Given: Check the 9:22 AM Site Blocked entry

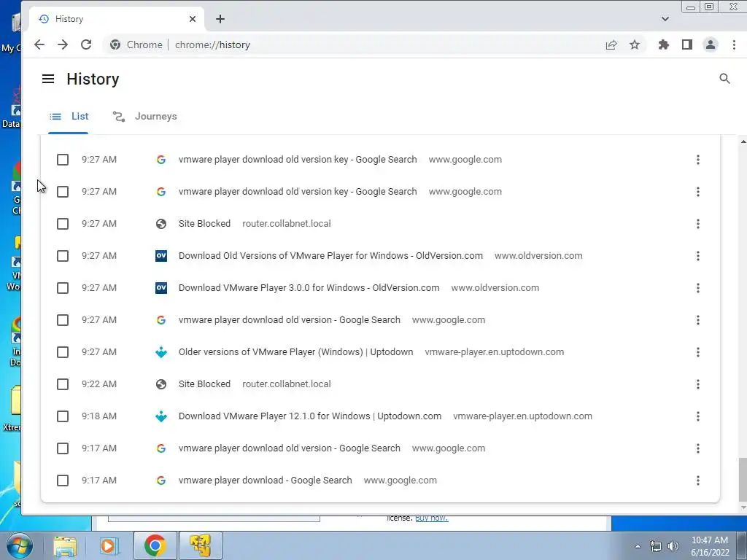Looking at the screenshot, I should [63, 384].
